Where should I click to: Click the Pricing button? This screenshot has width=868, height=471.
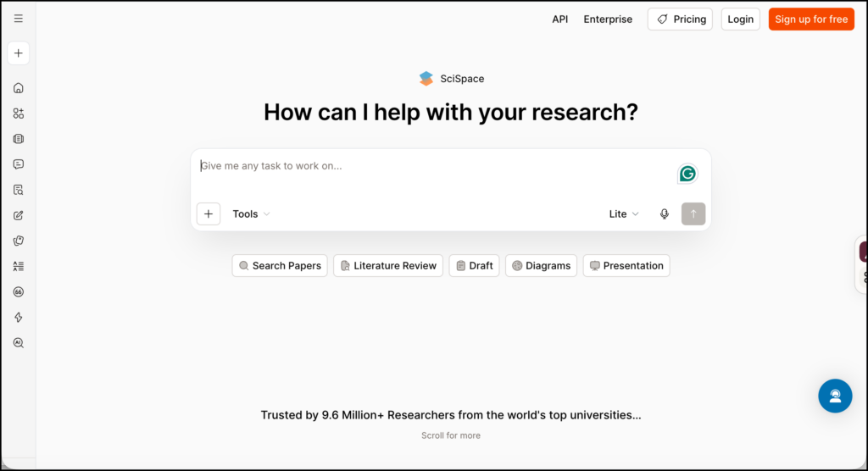click(680, 19)
